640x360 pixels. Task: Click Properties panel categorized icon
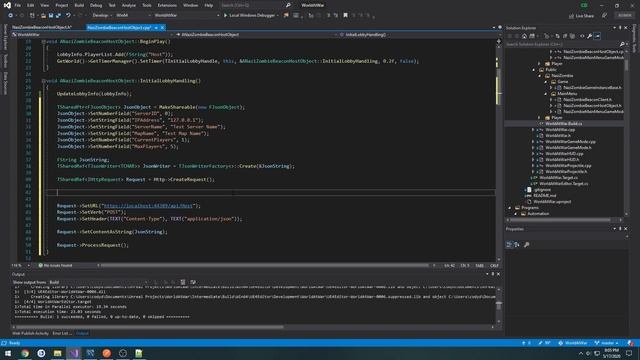click(509, 244)
